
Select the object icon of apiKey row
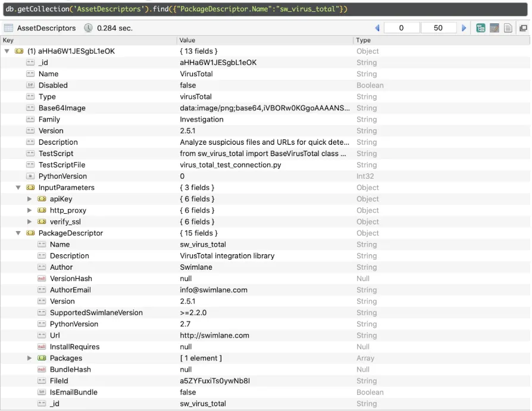pos(42,199)
